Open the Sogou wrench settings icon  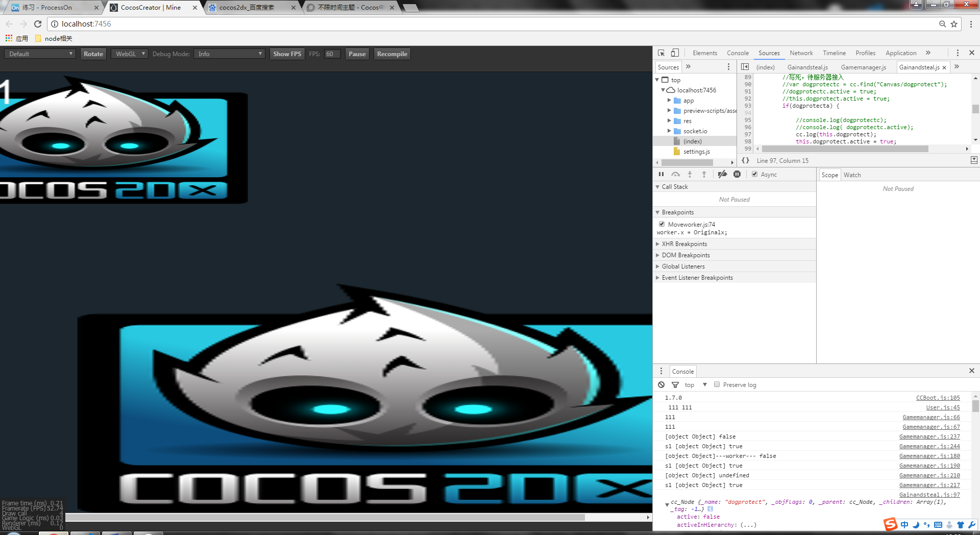tap(972, 525)
